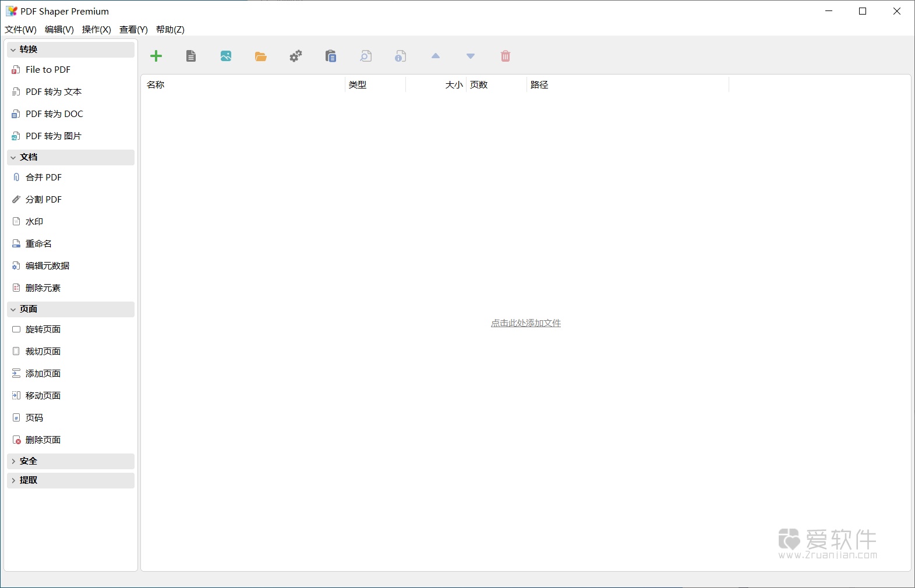Open the 帮助(Z) menu
This screenshot has width=915, height=588.
(170, 29)
